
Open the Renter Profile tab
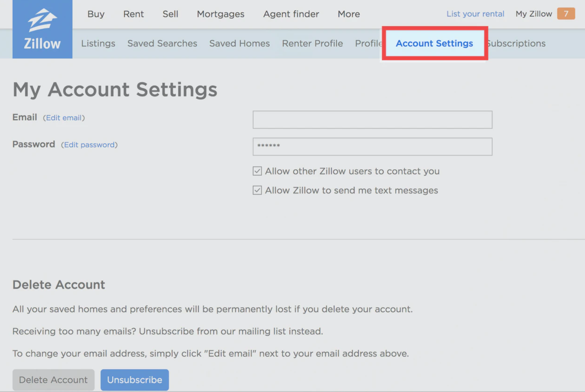point(312,43)
